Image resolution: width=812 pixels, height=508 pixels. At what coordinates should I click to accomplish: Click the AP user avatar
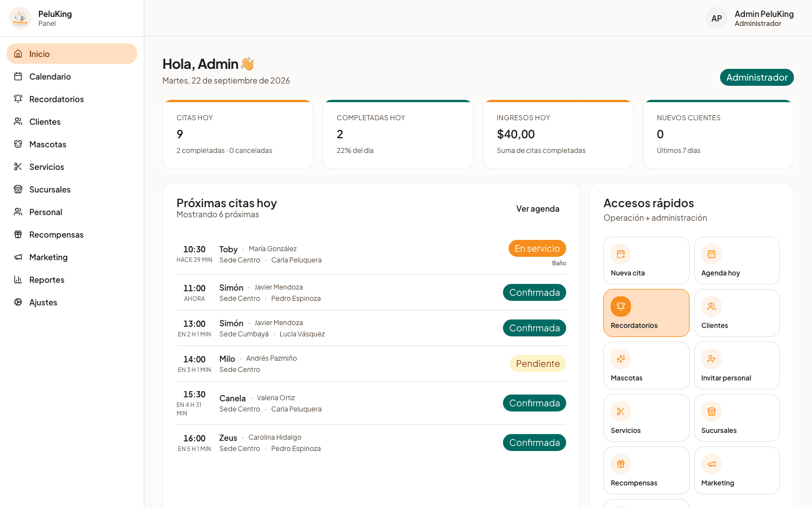717,18
